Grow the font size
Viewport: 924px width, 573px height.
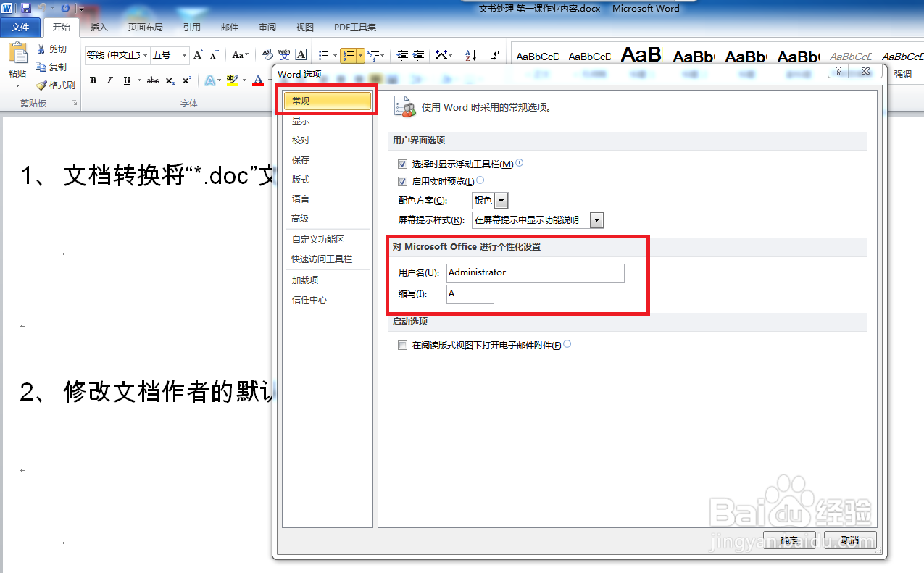coord(199,55)
